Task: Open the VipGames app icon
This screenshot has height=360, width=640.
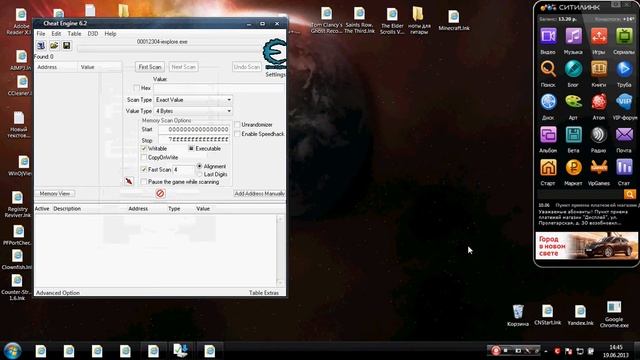Action: coord(599,168)
